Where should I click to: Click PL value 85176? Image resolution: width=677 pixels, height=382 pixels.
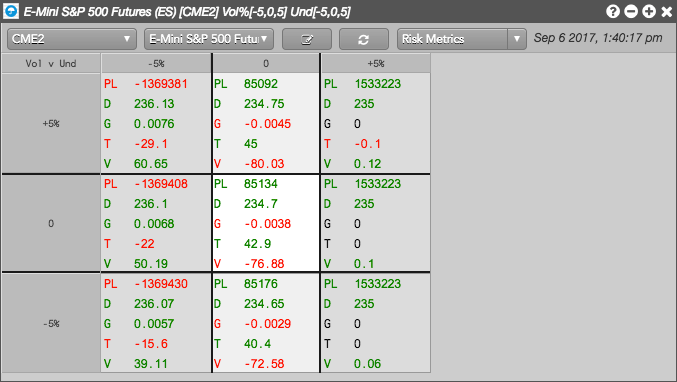coord(261,284)
